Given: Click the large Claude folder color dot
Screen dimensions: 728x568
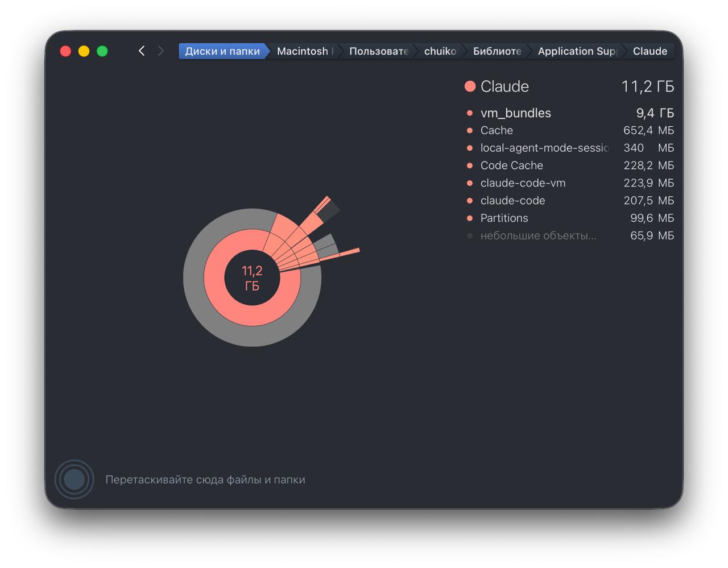Looking at the screenshot, I should click(470, 86).
